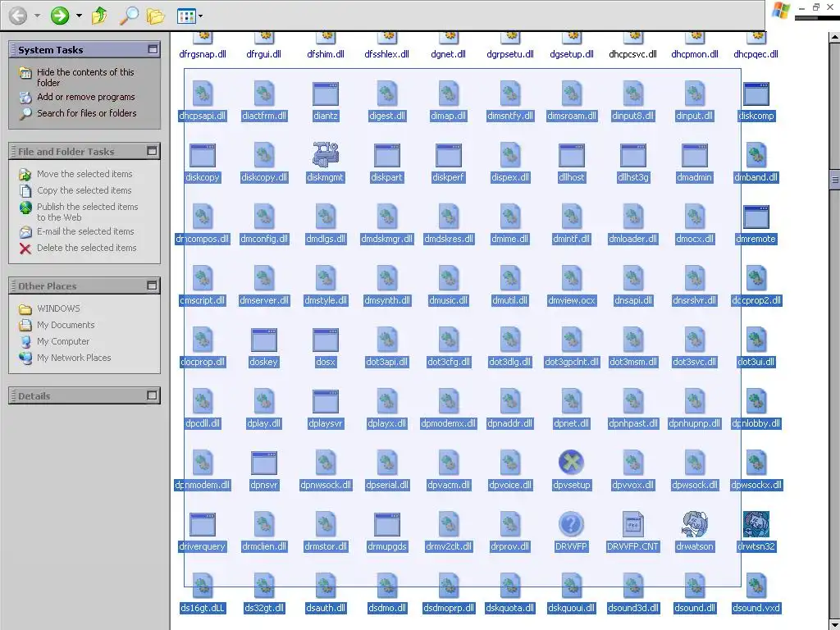Collapse the Other Places panel
Image resolution: width=840 pixels, height=630 pixels.
152,285
